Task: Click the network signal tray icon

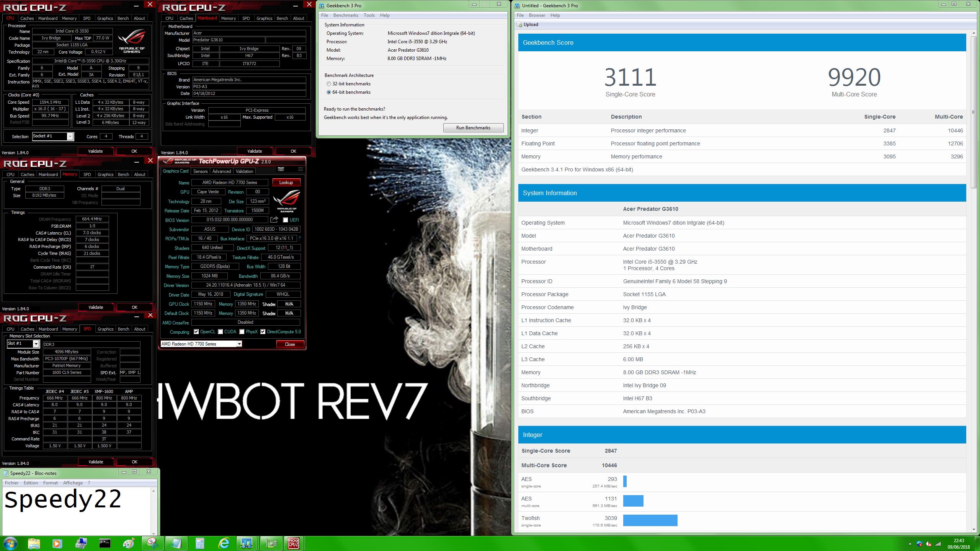Action: [x=938, y=544]
